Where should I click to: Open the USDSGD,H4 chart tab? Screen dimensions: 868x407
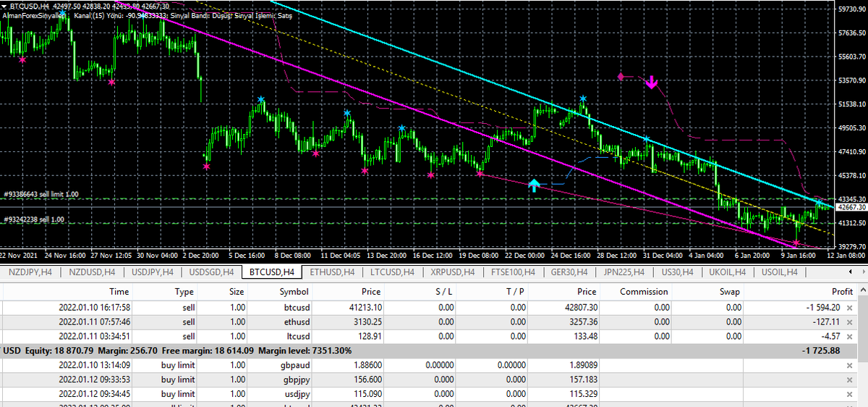(211, 272)
